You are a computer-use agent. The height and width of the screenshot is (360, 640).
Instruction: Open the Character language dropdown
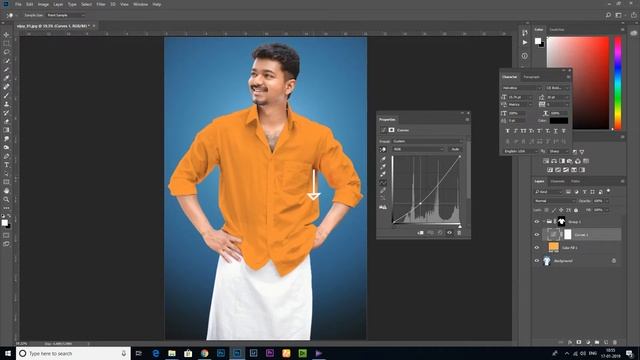(520, 151)
